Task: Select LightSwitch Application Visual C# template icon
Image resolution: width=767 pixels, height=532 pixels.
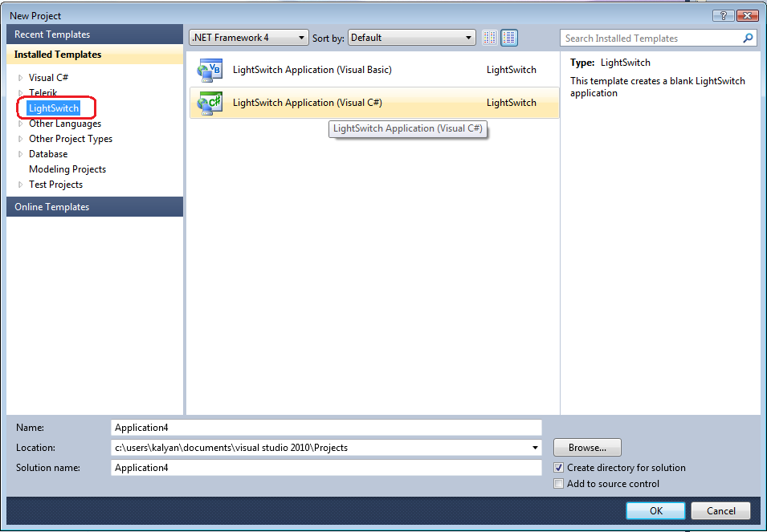Action: [x=210, y=103]
